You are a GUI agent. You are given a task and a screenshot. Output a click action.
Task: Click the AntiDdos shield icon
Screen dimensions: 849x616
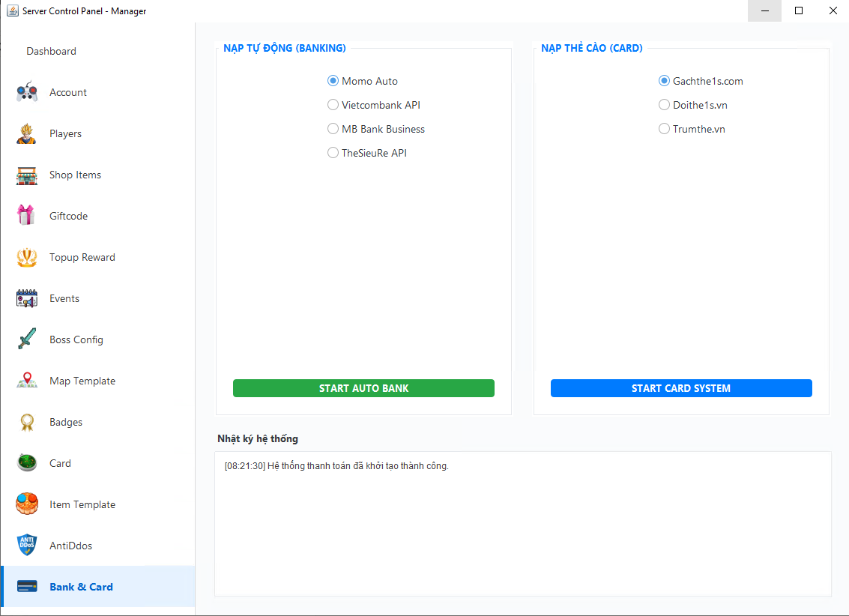pyautogui.click(x=26, y=545)
